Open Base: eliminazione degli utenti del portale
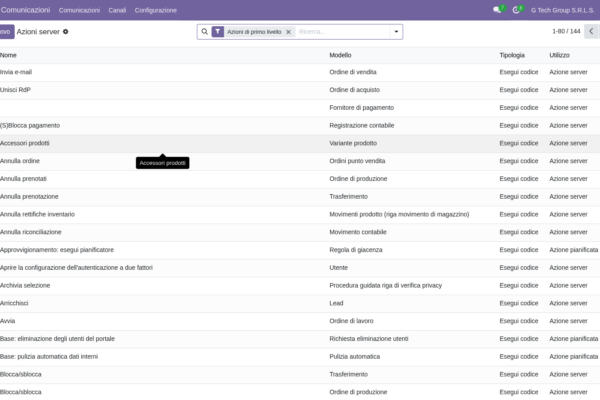The height and width of the screenshot is (400, 600). pos(57,339)
